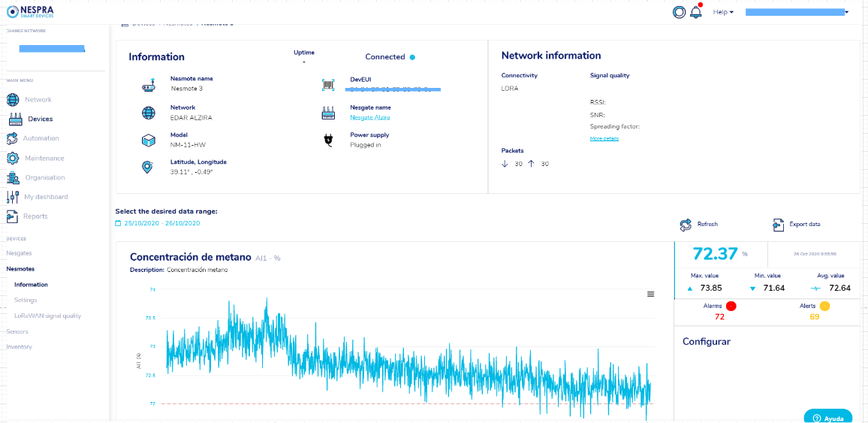Image resolution: width=868 pixels, height=423 pixels.
Task: Open the Organisation building icon
Action: (x=13, y=178)
